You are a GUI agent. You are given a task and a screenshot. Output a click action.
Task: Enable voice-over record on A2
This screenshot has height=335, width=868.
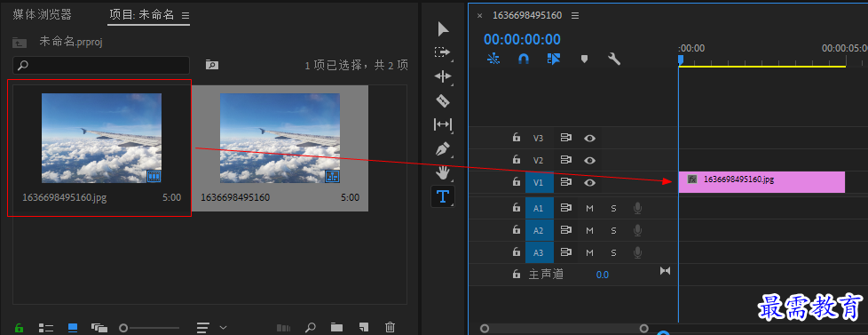point(638,230)
